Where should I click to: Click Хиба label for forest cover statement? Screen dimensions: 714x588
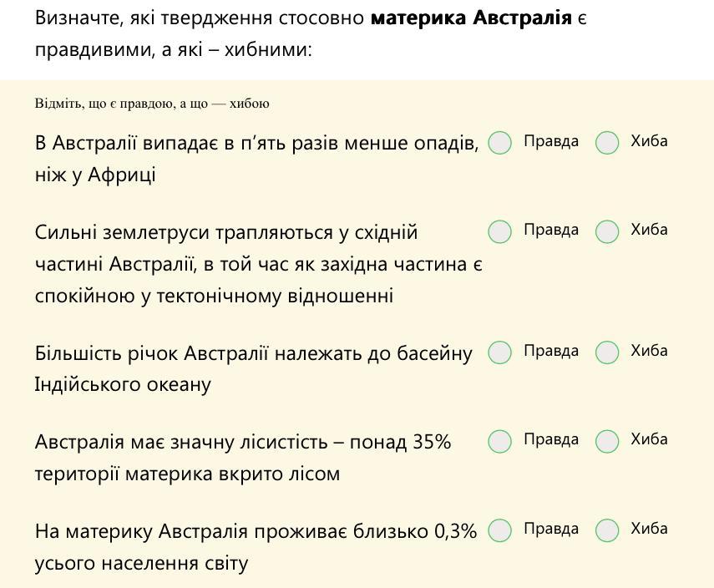(649, 439)
